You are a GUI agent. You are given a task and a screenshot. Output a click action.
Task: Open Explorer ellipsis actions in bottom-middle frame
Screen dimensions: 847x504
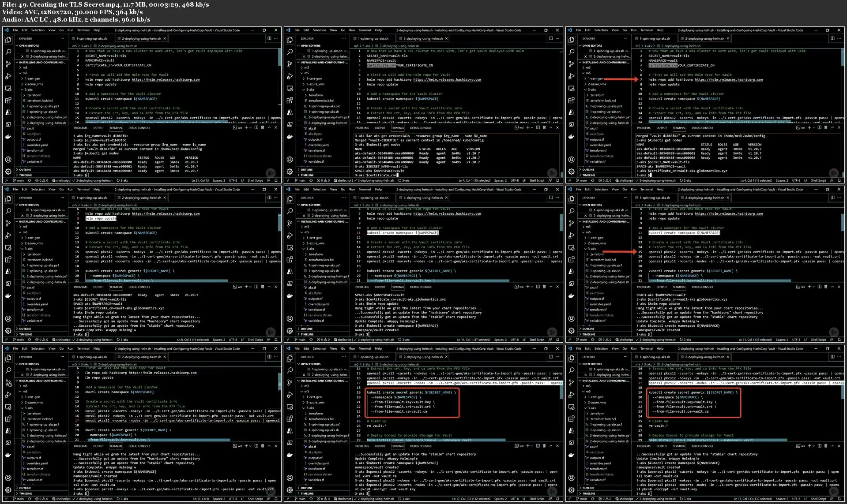click(x=344, y=357)
